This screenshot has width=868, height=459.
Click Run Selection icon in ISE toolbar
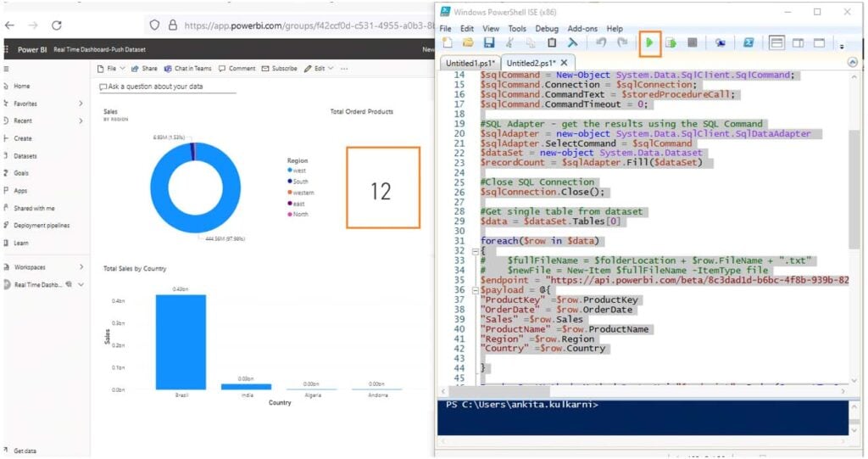[671, 42]
